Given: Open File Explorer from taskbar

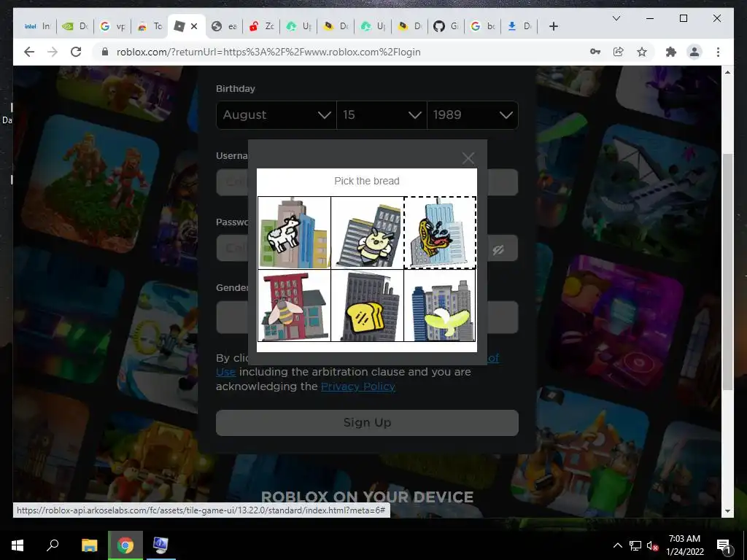Looking at the screenshot, I should point(89,545).
